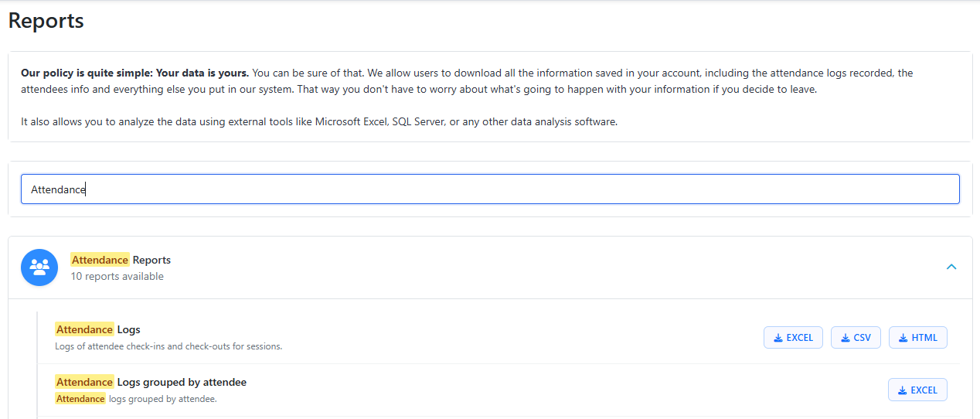980x419 pixels.
Task: Click the sentence mentioning Microsoft Excel, SQL Server
Action: [x=319, y=122]
